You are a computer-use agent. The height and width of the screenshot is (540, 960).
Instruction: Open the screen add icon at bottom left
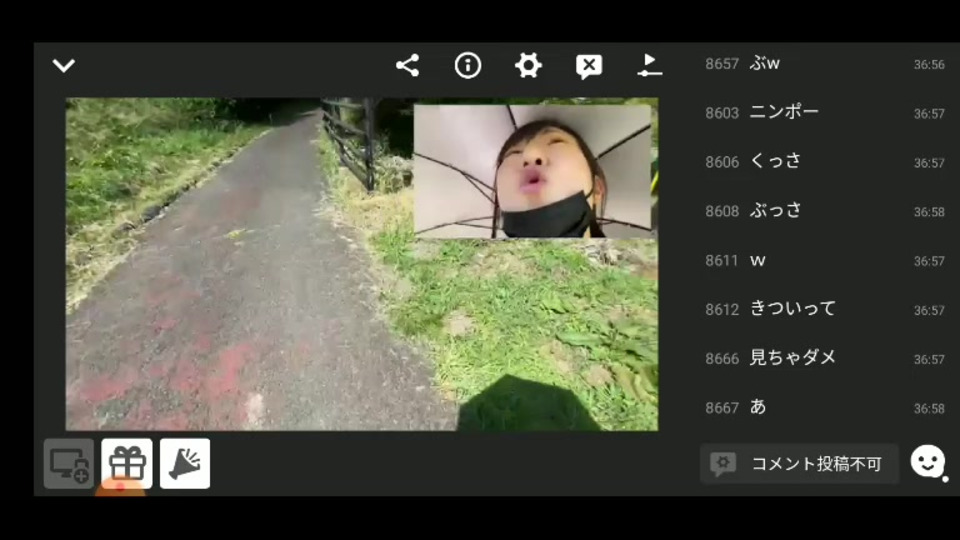point(69,463)
